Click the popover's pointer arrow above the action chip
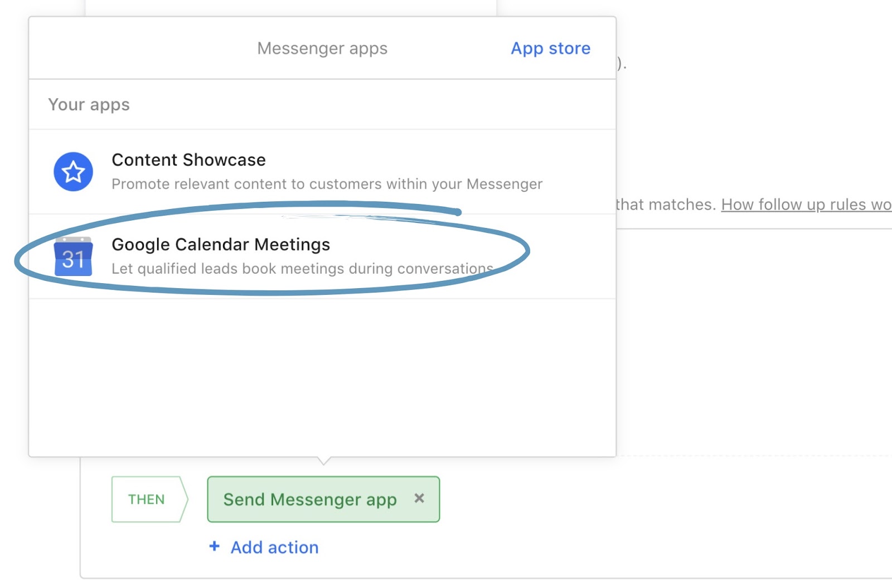 323,460
